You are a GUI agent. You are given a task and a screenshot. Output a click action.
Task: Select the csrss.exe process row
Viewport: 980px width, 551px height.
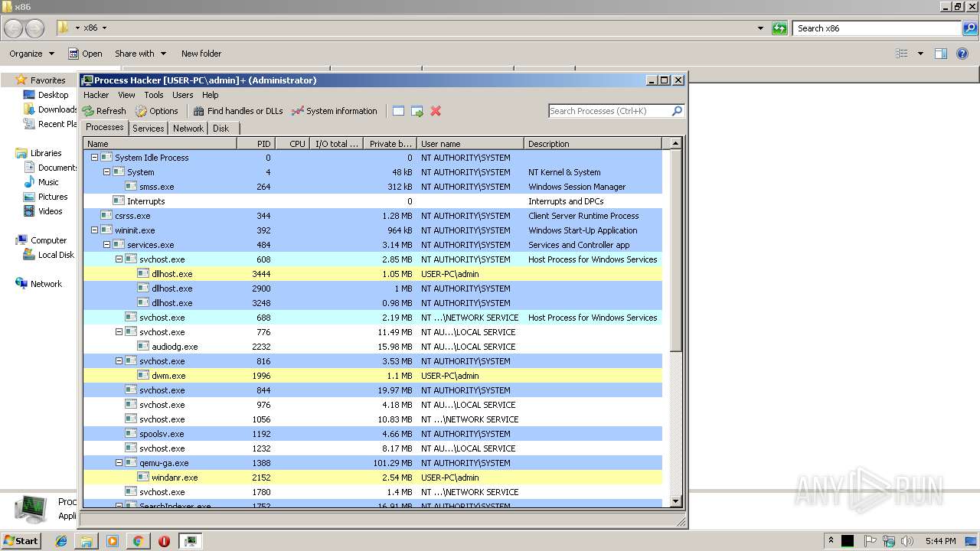(372, 216)
